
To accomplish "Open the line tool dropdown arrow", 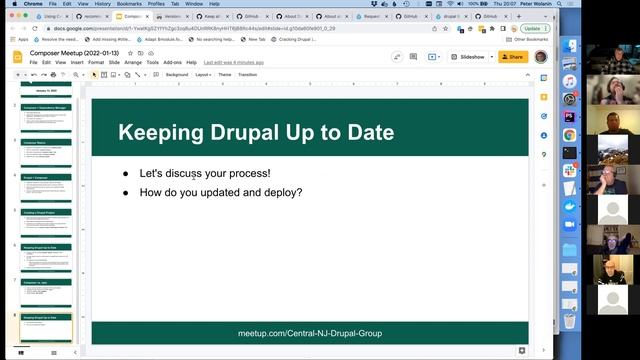I will [x=145, y=75].
